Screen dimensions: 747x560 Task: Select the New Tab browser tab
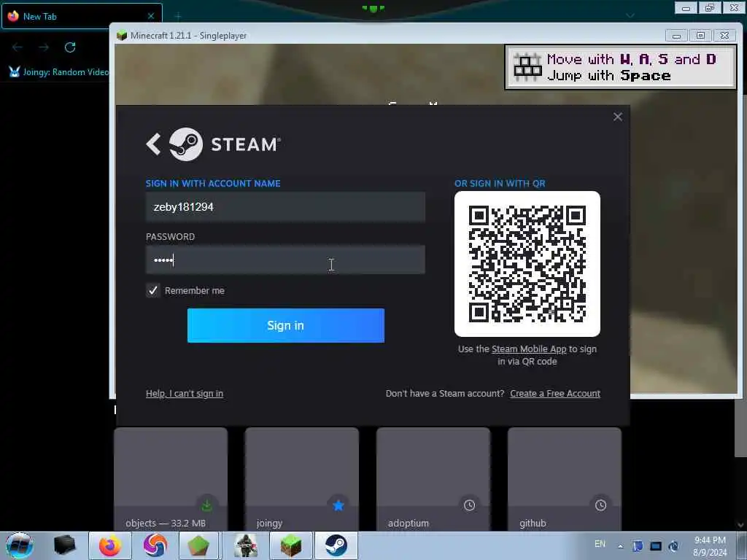click(x=82, y=16)
